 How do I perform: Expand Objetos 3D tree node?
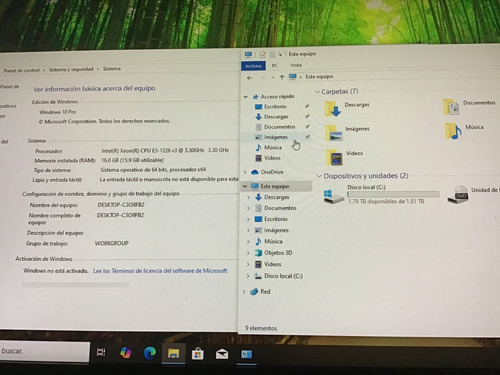pos(248,253)
